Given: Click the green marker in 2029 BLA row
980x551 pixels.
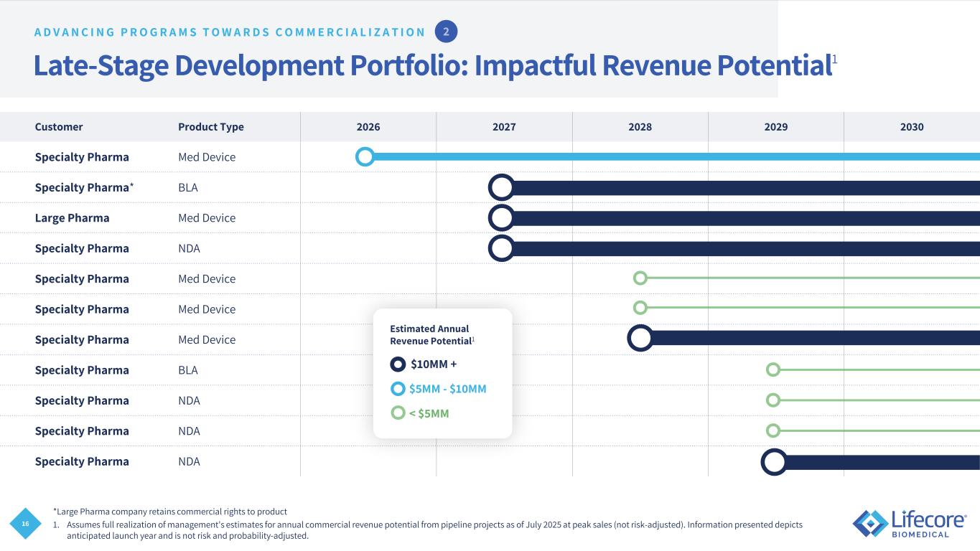Looking at the screenshot, I should (773, 369).
